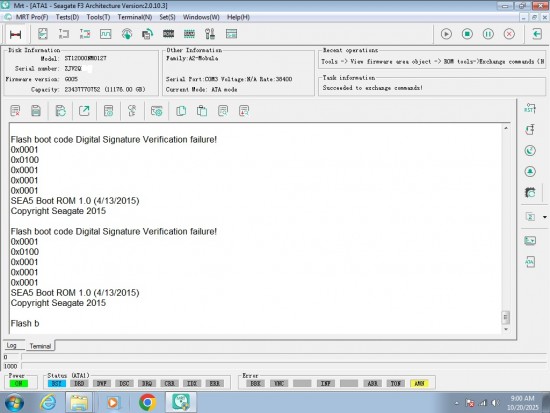The width and height of the screenshot is (550, 413).
Task: Click the Ctrl+Z command button in sidebar
Action: pyautogui.click(x=530, y=217)
